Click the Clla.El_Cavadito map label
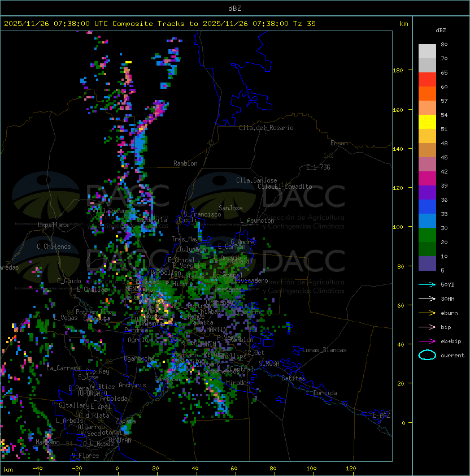This screenshot has height=476, width=470. (285, 187)
